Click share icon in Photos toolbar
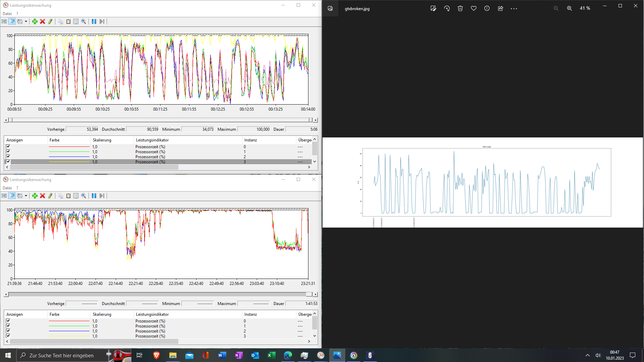Image resolution: width=644 pixels, height=362 pixels. [x=501, y=8]
